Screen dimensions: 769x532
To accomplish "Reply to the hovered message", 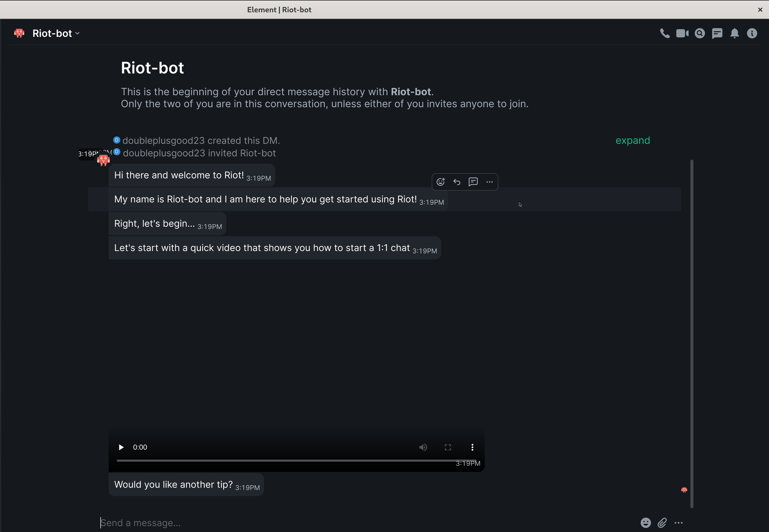I will pyautogui.click(x=457, y=182).
